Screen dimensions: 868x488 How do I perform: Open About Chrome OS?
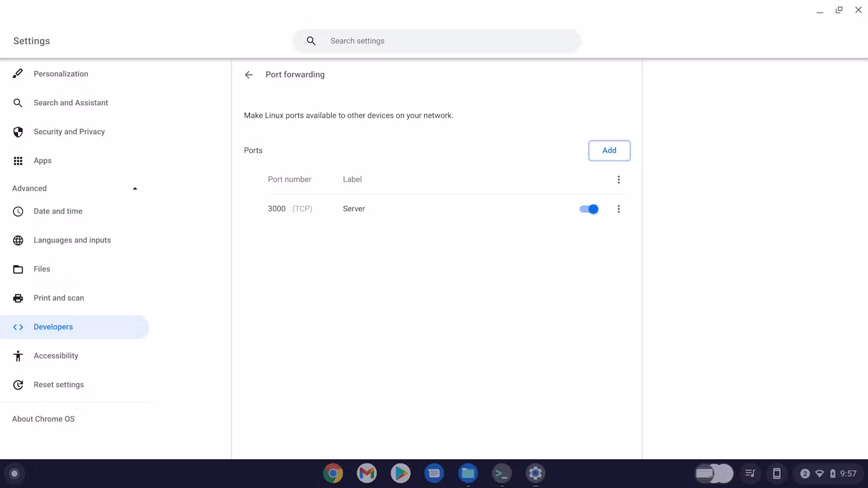43,419
